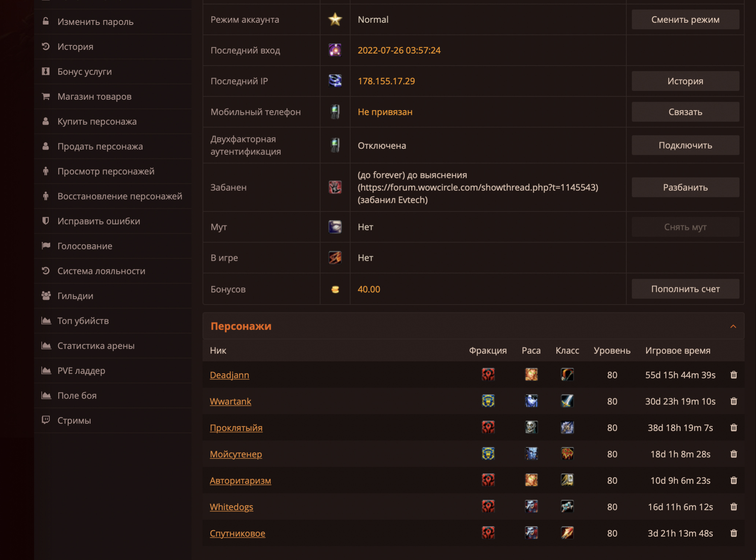Screen dimensions: 756x560
Task: Click the class icon for Мойсутенер
Action: [x=567, y=454]
